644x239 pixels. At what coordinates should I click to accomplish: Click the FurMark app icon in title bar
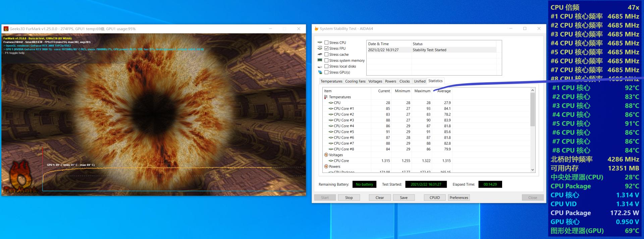point(6,29)
